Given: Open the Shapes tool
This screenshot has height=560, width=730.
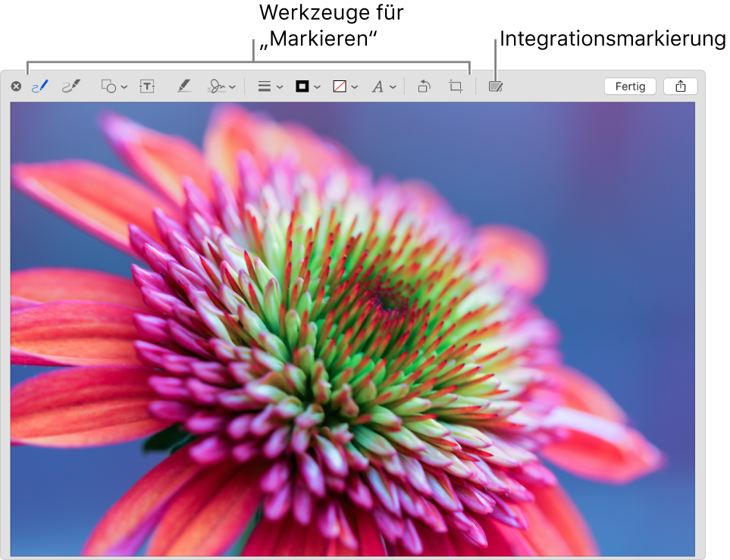Looking at the screenshot, I should (x=108, y=86).
